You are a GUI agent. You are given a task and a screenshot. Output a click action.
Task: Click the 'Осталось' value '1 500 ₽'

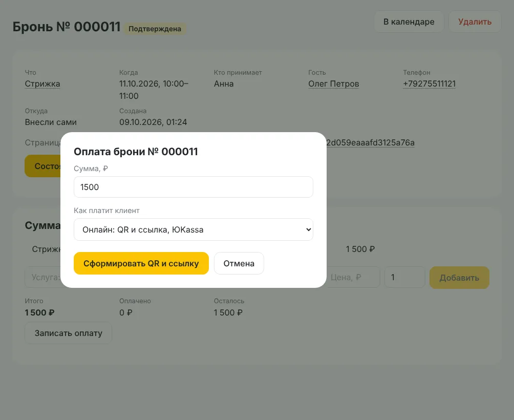click(x=228, y=313)
